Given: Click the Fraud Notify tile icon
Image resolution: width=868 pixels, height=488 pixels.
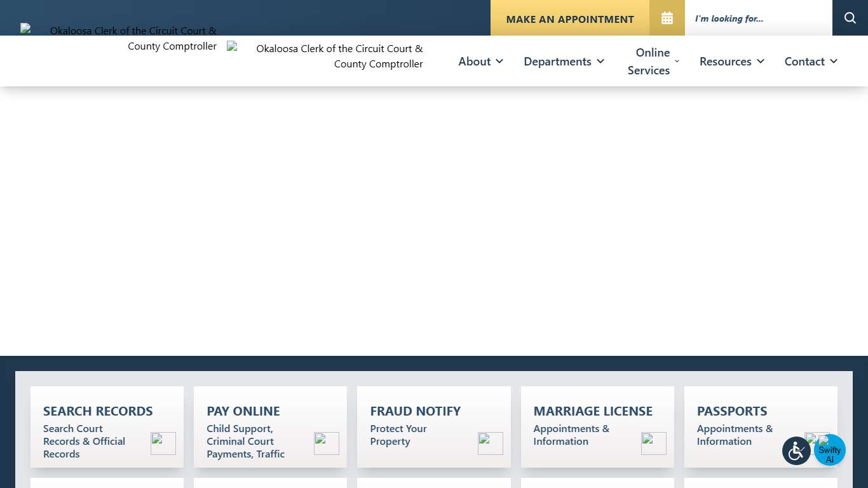Looking at the screenshot, I should click(490, 444).
